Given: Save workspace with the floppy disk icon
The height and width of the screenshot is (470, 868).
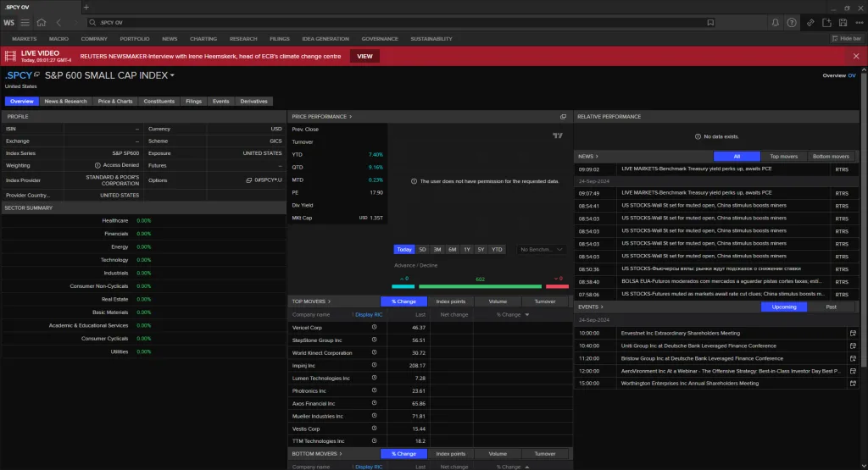Looking at the screenshot, I should (x=843, y=23).
